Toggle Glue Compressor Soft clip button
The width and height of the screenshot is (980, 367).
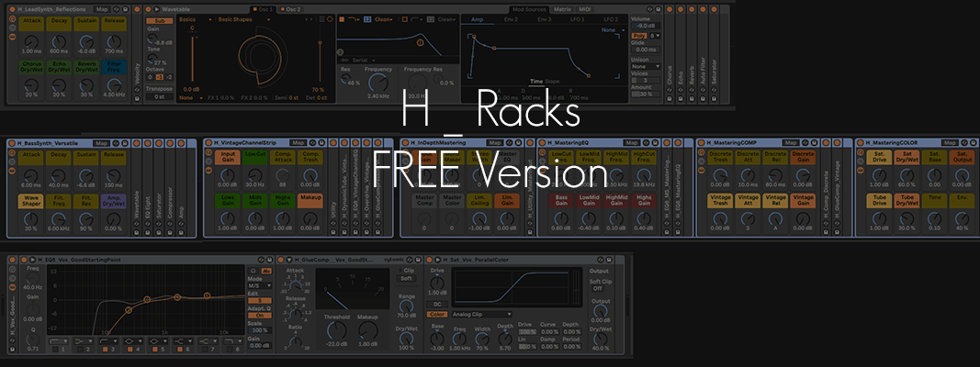tap(406, 278)
